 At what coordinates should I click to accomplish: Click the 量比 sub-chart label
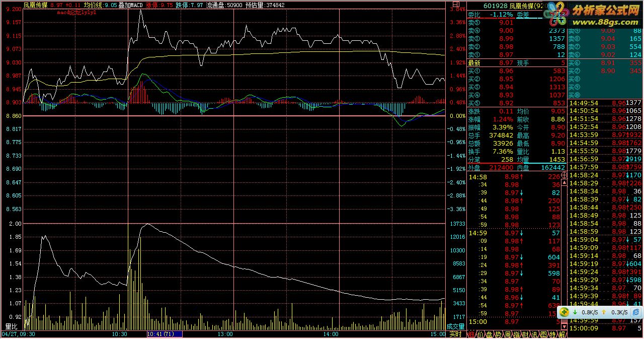pyautogui.click(x=11, y=326)
